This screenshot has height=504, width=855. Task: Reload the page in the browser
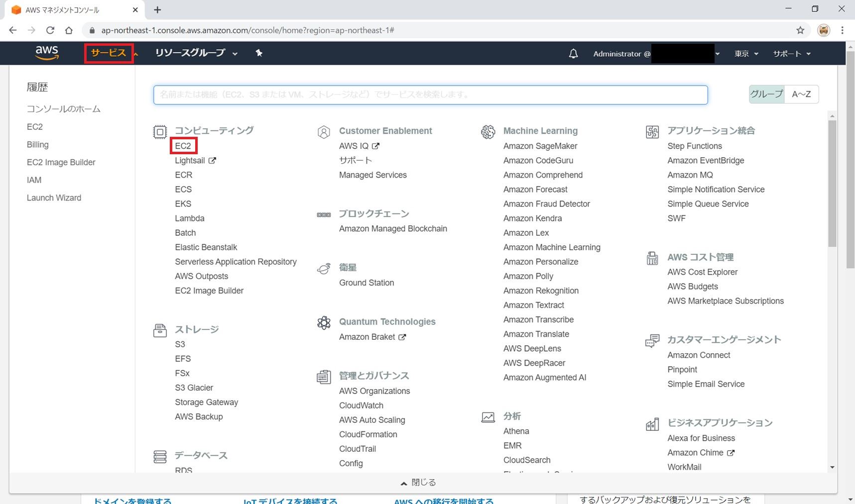tap(50, 30)
